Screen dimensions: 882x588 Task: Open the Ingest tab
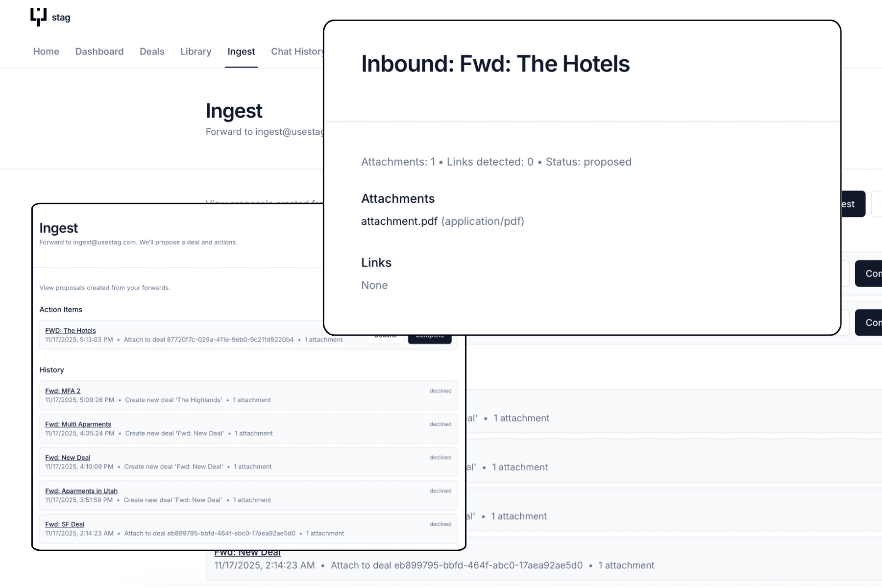pos(241,51)
